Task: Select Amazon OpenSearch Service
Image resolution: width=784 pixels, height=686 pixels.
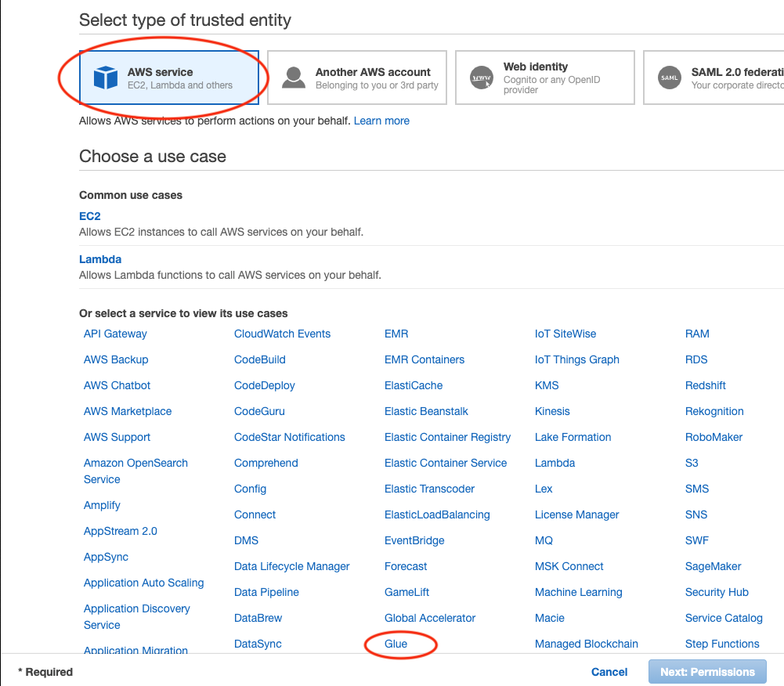Action: click(x=135, y=471)
